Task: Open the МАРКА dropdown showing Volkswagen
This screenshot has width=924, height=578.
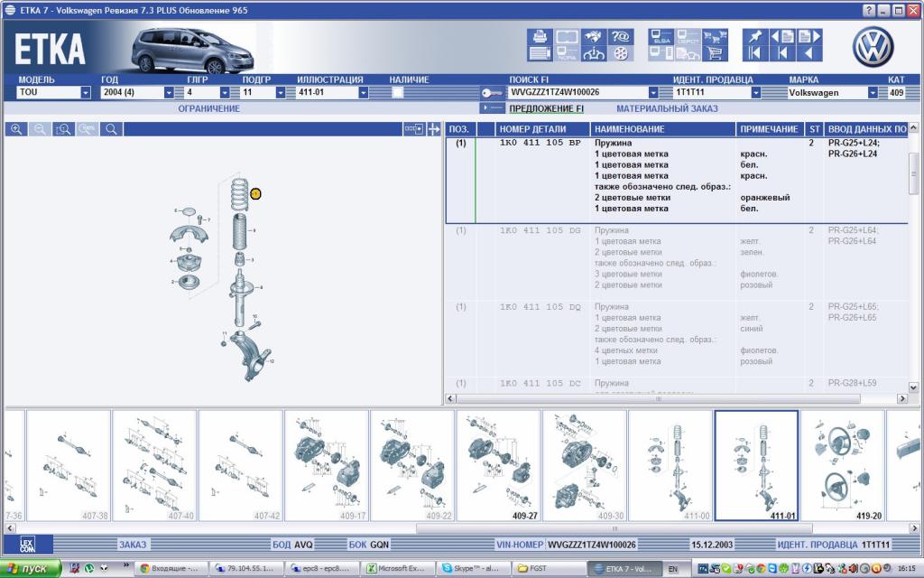Action: point(873,93)
